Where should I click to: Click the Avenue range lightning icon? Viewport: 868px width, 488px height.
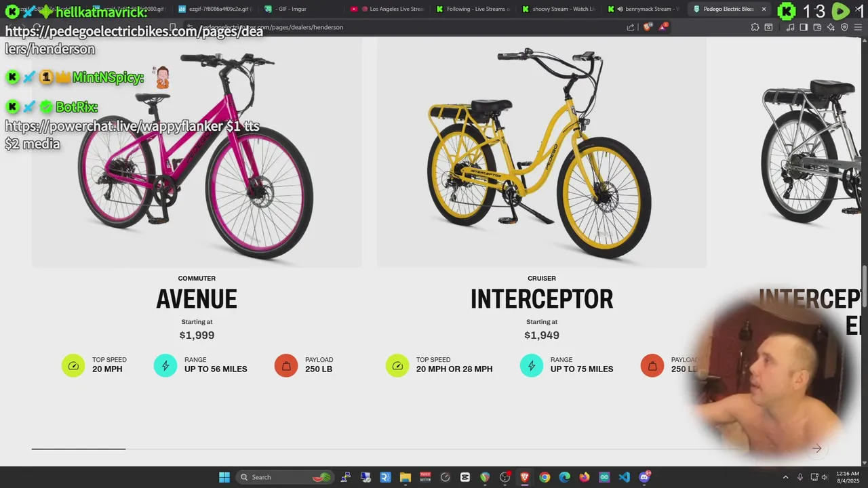(x=165, y=366)
